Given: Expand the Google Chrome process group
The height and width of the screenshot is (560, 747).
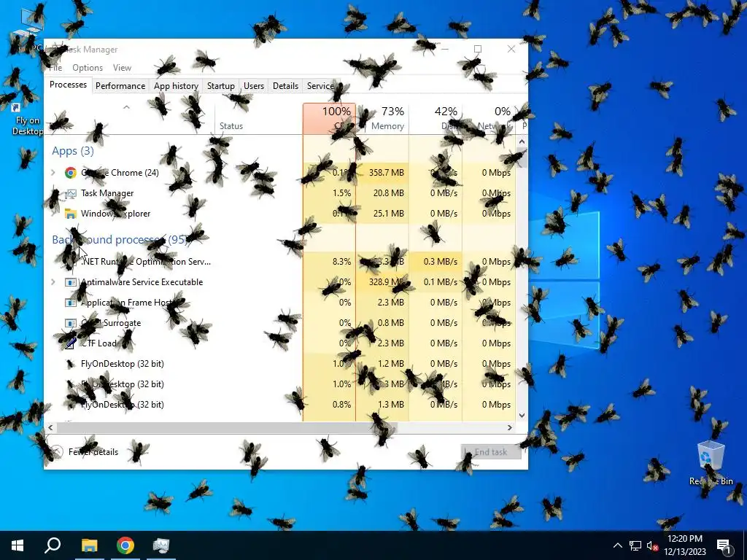Looking at the screenshot, I should (53, 173).
